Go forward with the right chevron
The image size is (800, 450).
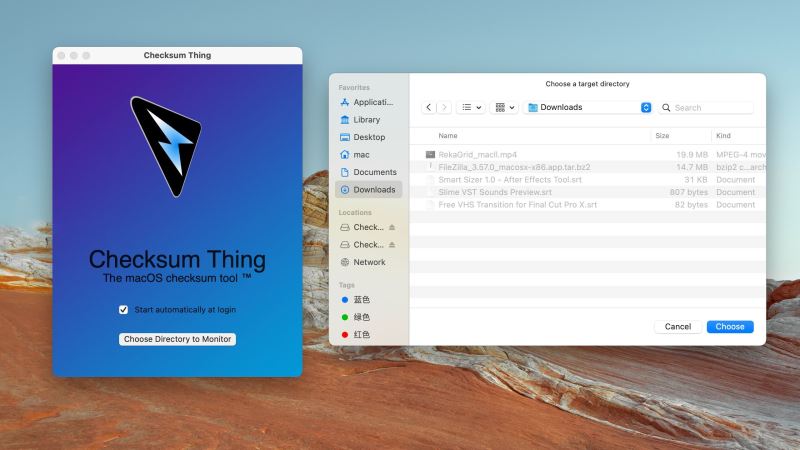pos(444,107)
